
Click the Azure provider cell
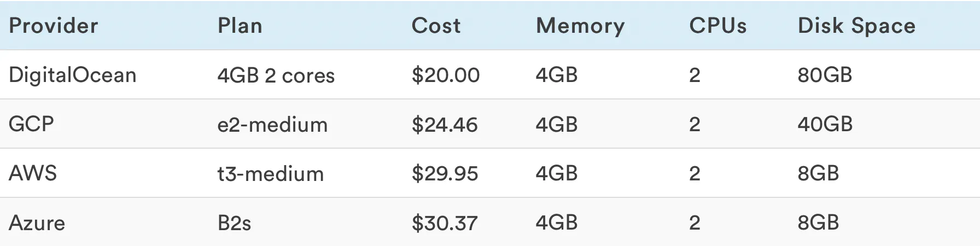pos(37,222)
